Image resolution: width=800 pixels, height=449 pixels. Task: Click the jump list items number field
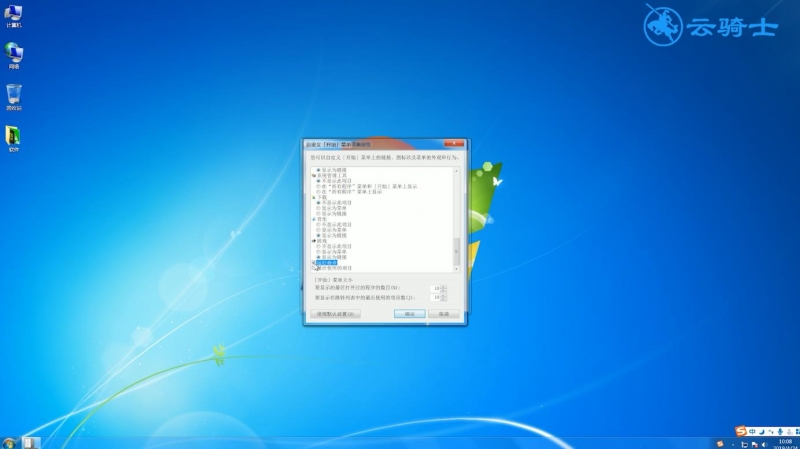click(435, 297)
